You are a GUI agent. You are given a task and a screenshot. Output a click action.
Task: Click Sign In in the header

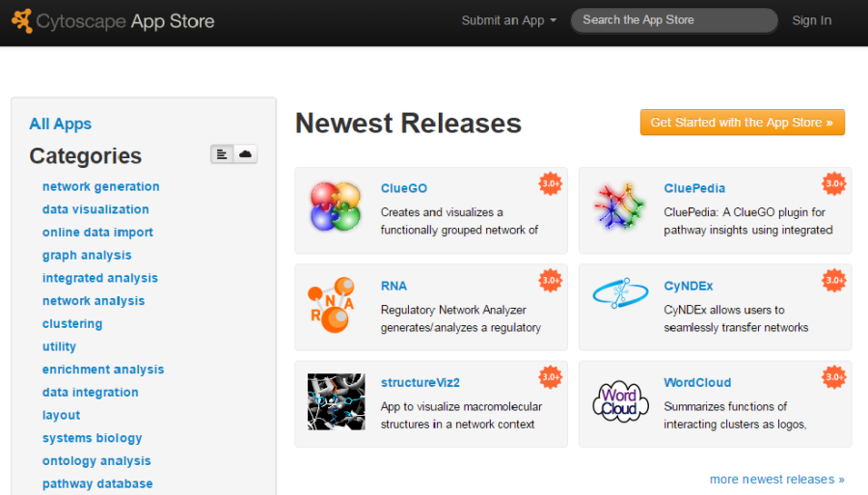click(811, 20)
